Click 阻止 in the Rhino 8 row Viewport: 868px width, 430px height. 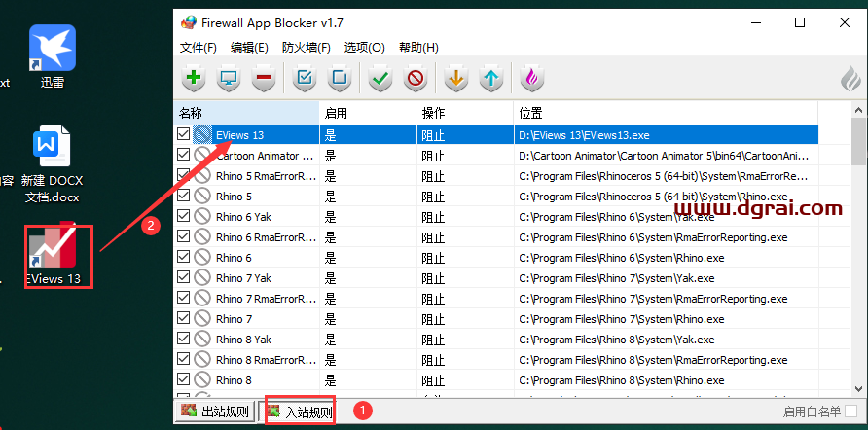[x=433, y=380]
